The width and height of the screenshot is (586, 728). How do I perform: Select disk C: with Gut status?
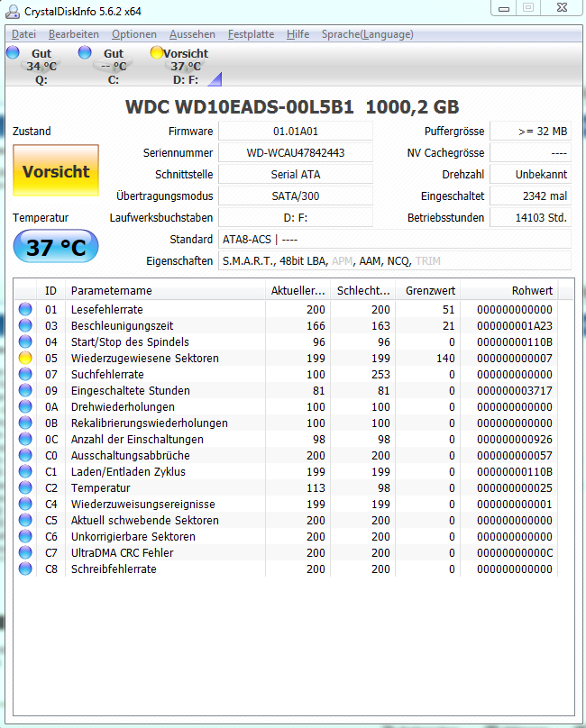pos(113,67)
